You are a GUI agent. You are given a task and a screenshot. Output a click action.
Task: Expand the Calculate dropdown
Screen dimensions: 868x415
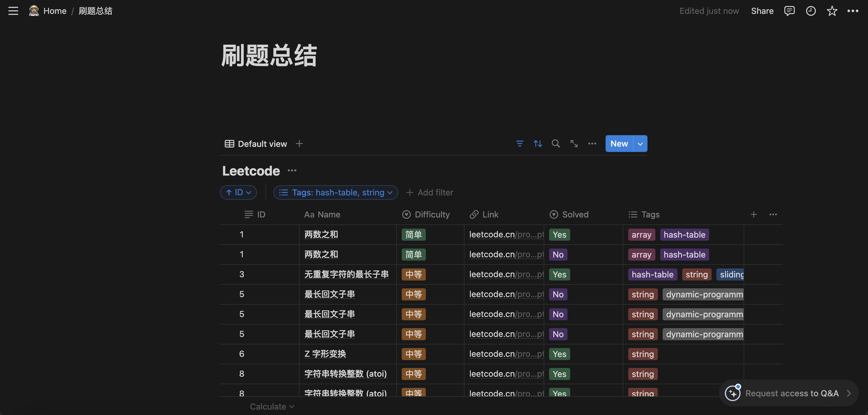click(x=272, y=406)
